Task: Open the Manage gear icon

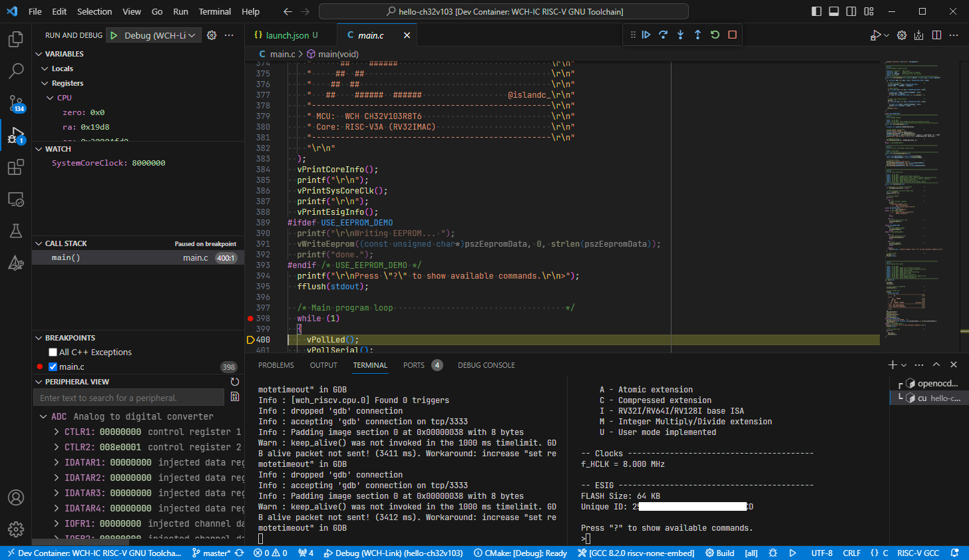Action: [x=16, y=529]
